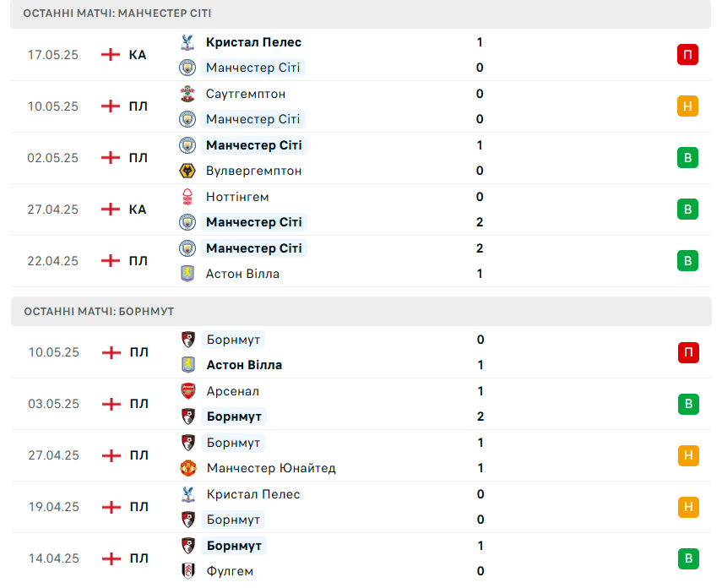This screenshot has height=588, width=722.
Task: Open the Арсенал team link
Action: click(233, 391)
